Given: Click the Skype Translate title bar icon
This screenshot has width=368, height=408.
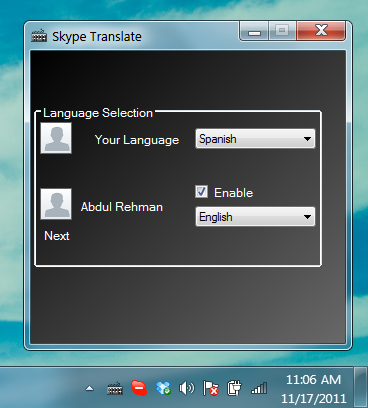Looking at the screenshot, I should 39,36.
